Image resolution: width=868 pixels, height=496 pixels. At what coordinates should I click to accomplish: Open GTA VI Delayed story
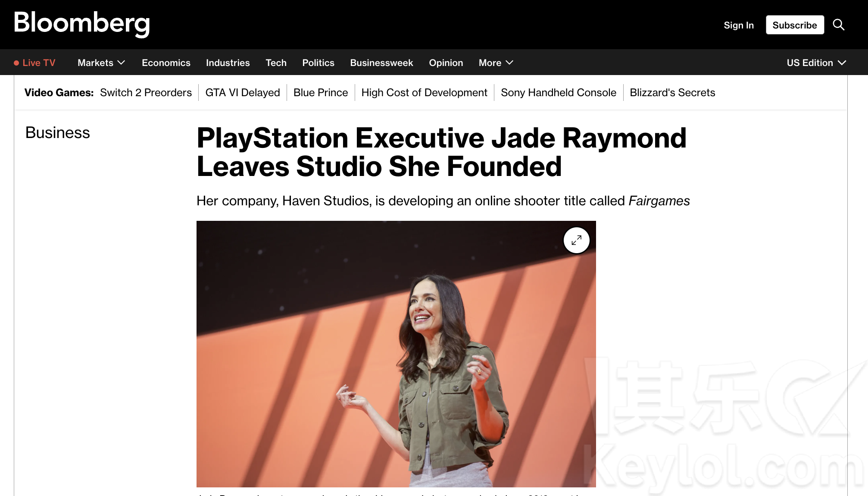pos(243,93)
